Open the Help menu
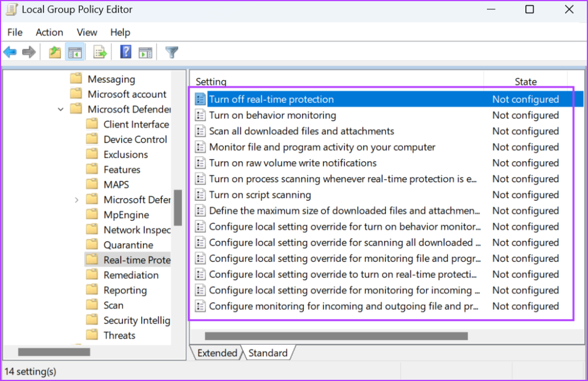Viewport: 588px width, 381px height. point(120,32)
